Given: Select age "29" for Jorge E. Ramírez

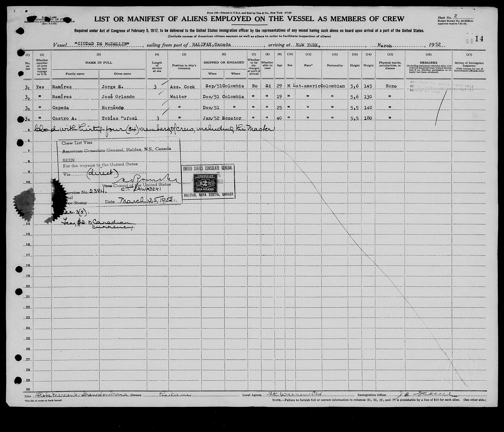Looking at the screenshot, I should [279, 86].
